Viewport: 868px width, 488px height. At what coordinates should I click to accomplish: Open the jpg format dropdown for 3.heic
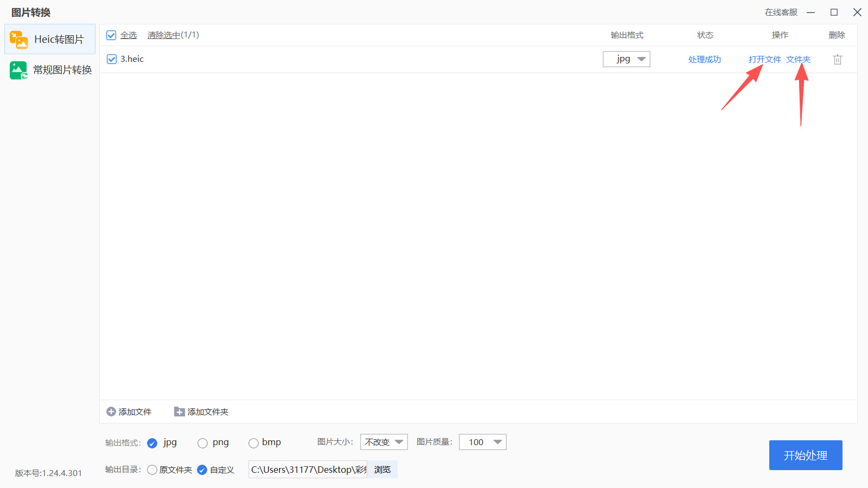click(627, 59)
